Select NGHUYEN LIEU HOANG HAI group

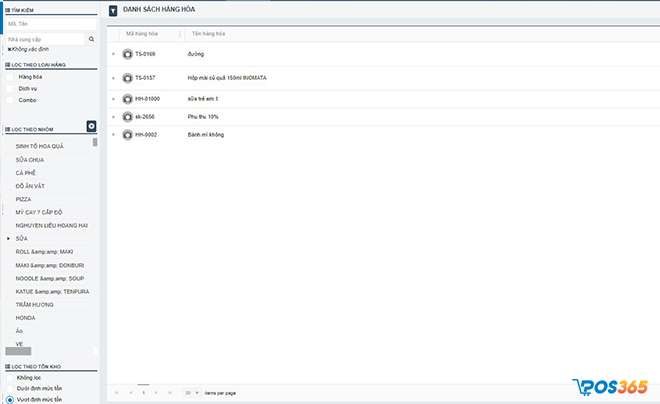[52, 226]
